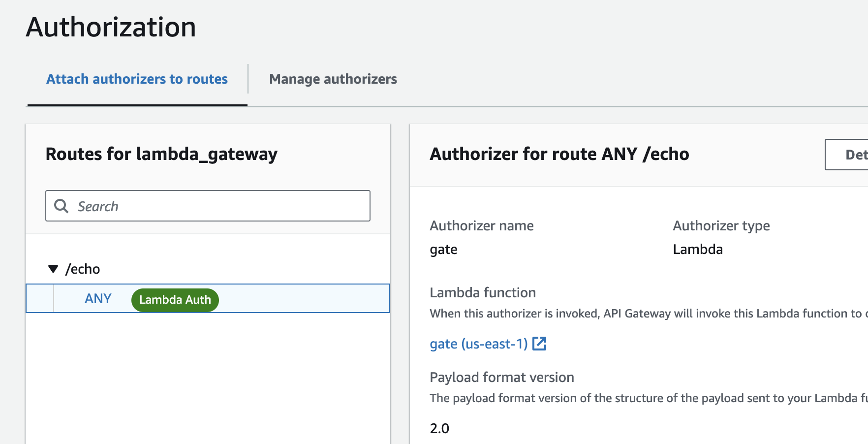Click the Lambda function section label

tap(483, 292)
